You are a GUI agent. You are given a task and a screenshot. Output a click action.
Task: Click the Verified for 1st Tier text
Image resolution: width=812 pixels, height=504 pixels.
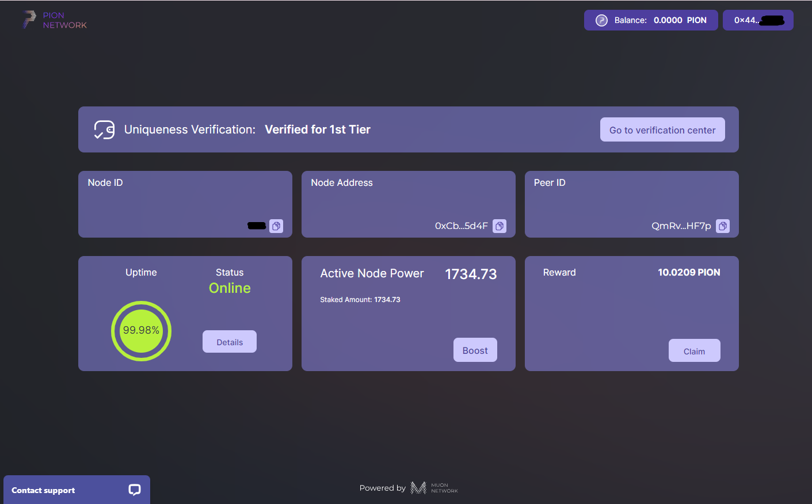(x=318, y=129)
